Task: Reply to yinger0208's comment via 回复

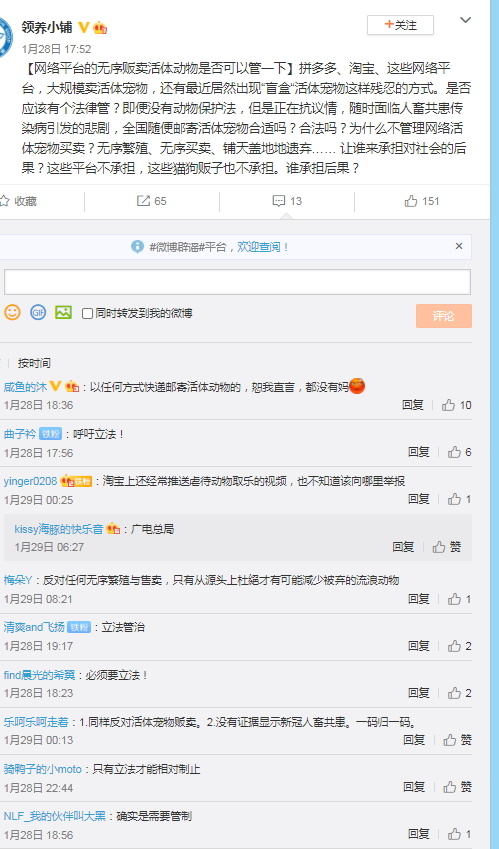Action: (x=418, y=499)
